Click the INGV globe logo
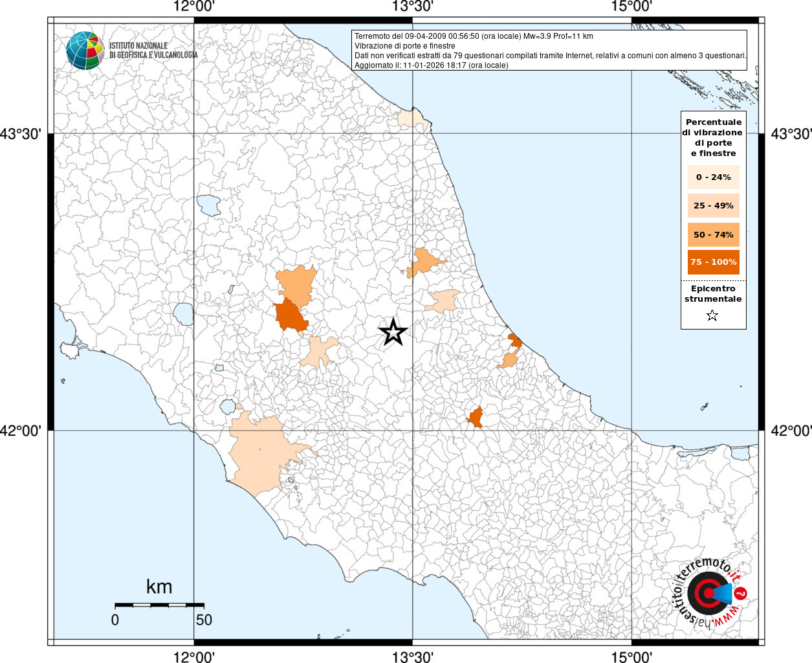 coord(85,51)
